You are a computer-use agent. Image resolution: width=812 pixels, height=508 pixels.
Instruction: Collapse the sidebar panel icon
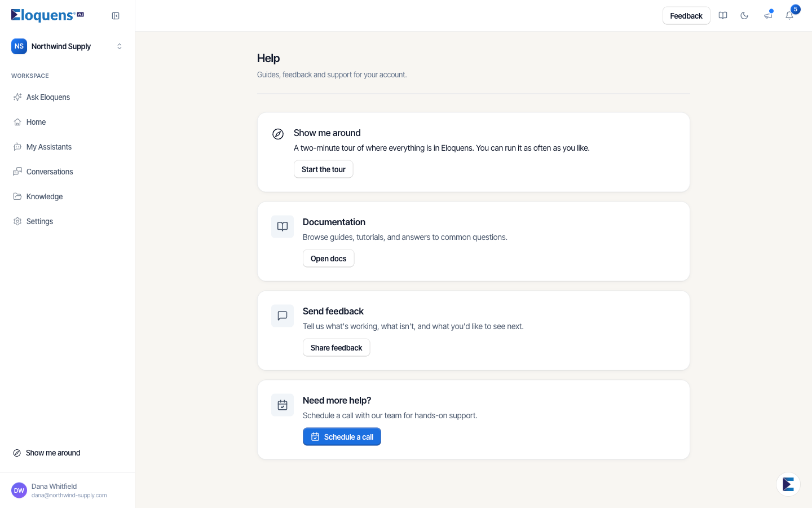[x=116, y=16]
